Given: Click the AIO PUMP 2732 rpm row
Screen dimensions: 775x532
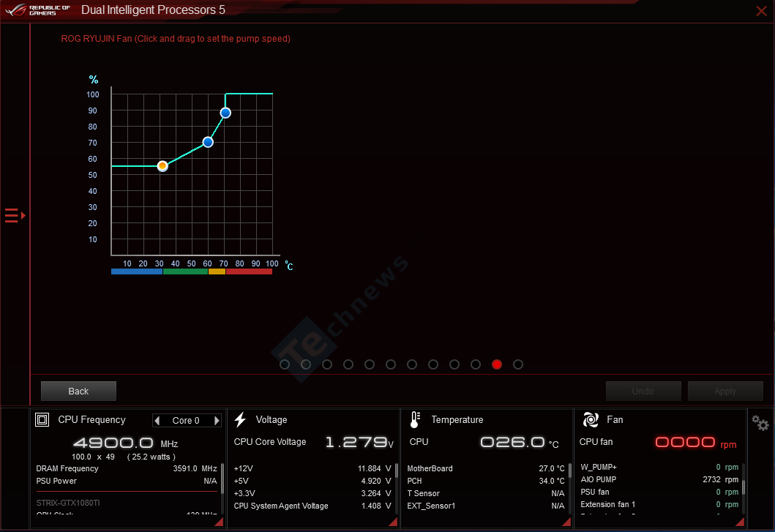Looking at the screenshot, I should [659, 479].
